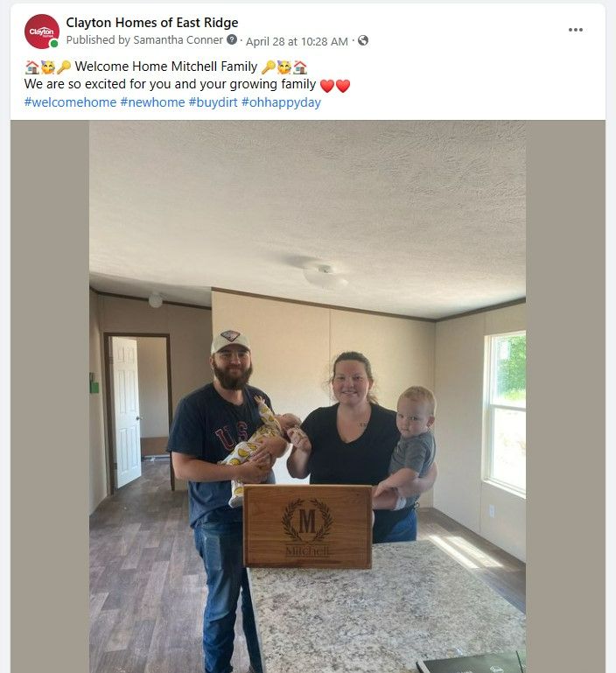This screenshot has width=616, height=673.
Task: Click the question mark help icon
Action: tap(232, 40)
